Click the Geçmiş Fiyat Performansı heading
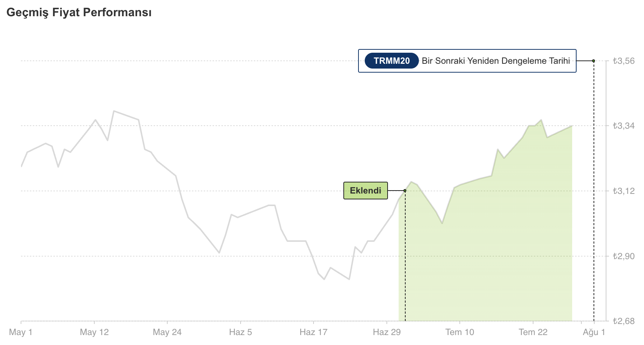Screen dimensions: 644x345 (79, 13)
